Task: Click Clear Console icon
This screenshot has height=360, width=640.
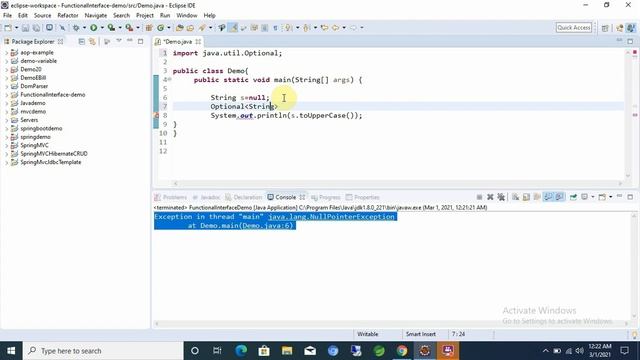Action: 516,197
